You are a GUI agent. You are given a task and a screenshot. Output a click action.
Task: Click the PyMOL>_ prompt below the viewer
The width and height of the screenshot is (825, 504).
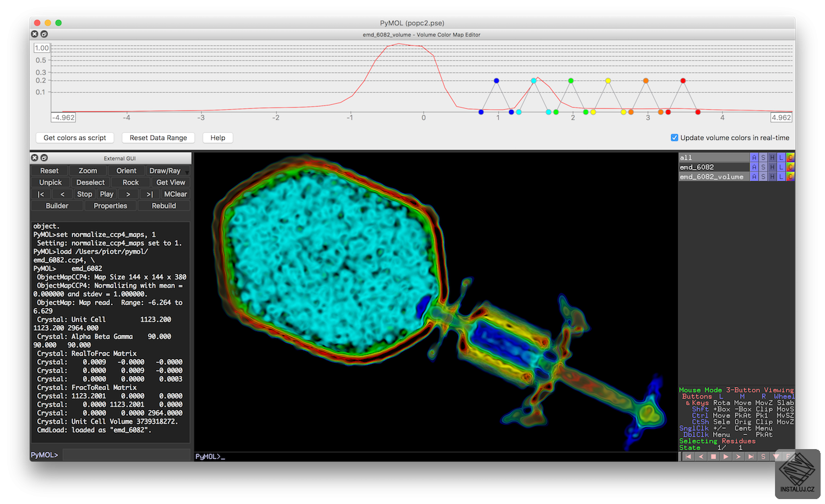(210, 457)
